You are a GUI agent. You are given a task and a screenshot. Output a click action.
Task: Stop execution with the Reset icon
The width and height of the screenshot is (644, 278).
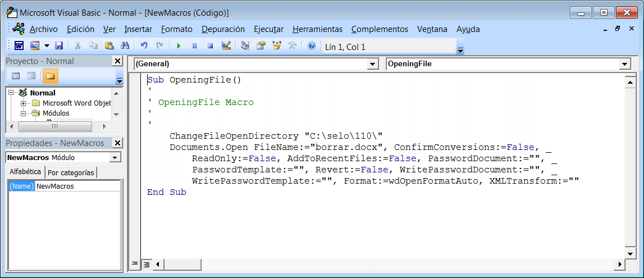pos(211,46)
